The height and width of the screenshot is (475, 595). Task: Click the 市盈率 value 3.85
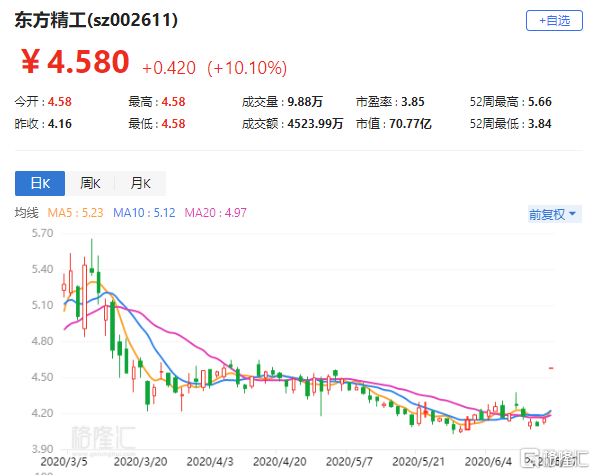(413, 102)
